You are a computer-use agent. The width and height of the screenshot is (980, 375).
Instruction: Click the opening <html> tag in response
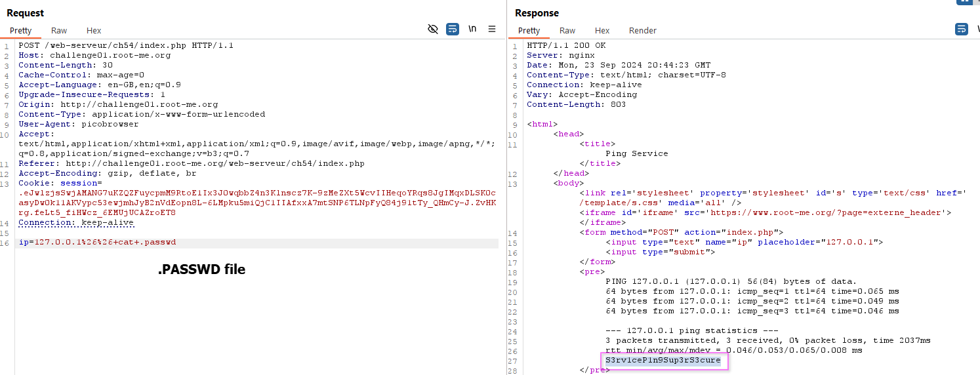pyautogui.click(x=542, y=124)
